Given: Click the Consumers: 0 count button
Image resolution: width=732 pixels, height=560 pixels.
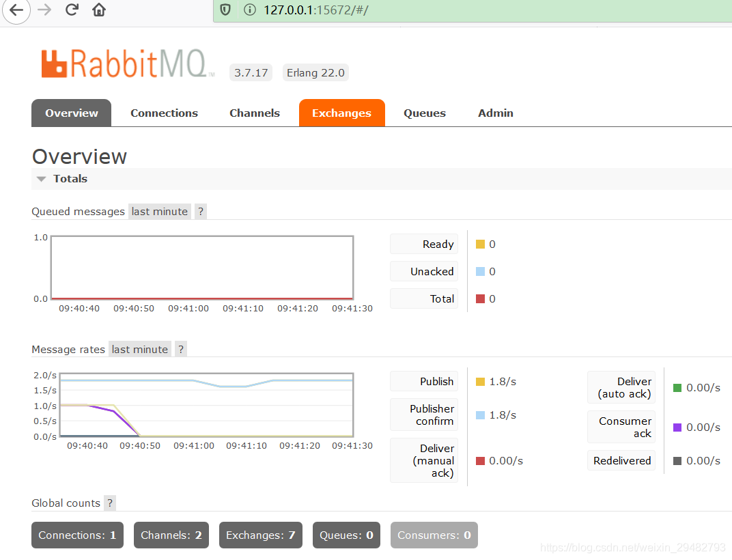Looking at the screenshot, I should (x=434, y=535).
